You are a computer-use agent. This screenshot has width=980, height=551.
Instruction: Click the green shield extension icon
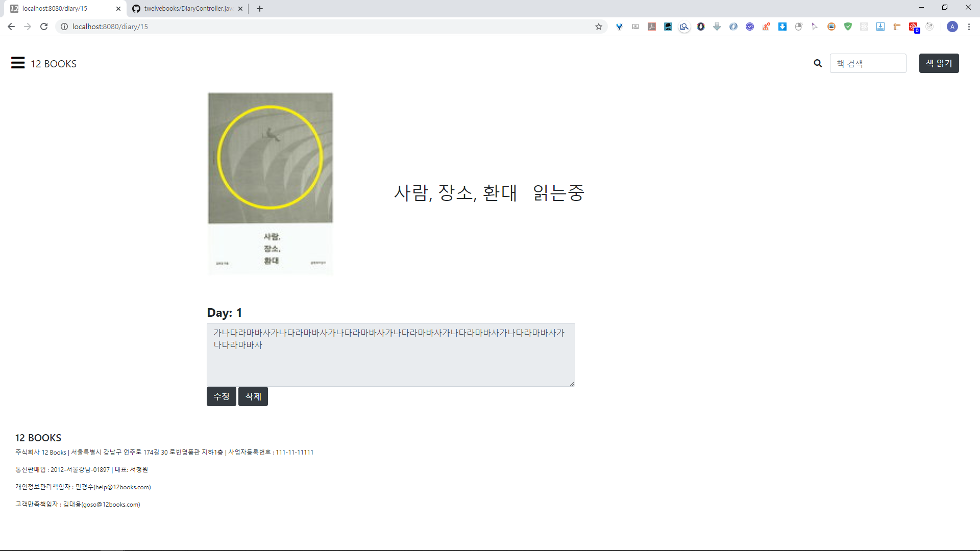(x=848, y=27)
